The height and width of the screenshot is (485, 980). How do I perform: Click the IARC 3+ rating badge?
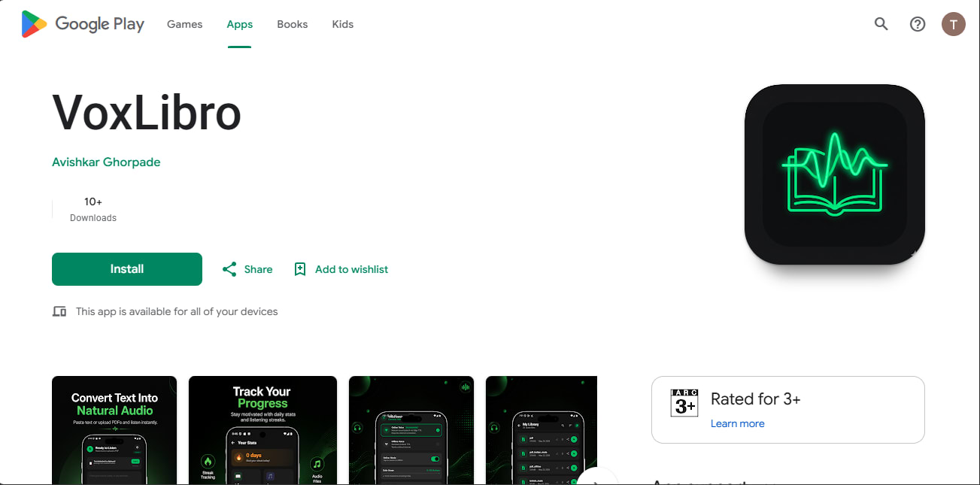coord(684,403)
